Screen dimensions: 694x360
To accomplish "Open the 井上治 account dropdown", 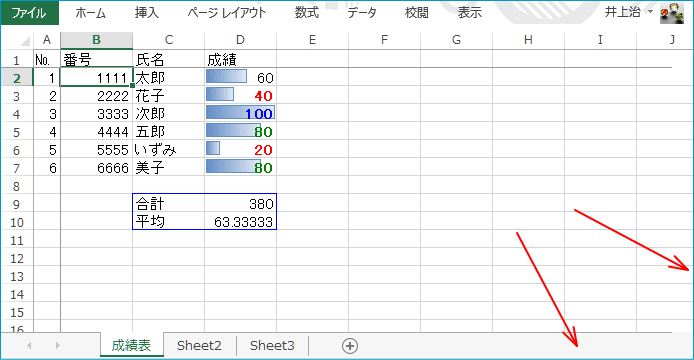I will [628, 12].
